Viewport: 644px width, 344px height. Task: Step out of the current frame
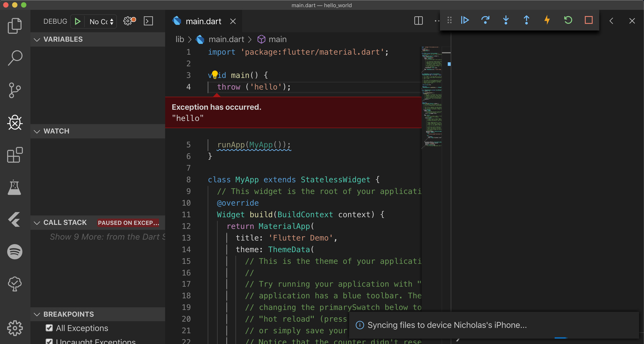pyautogui.click(x=526, y=20)
